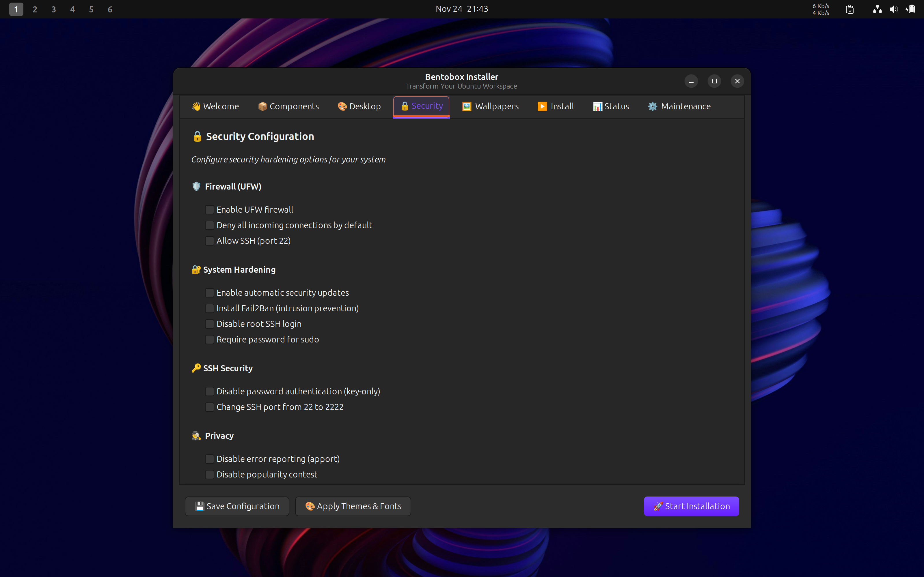Switch to workspace 3
924x577 pixels.
(x=53, y=9)
